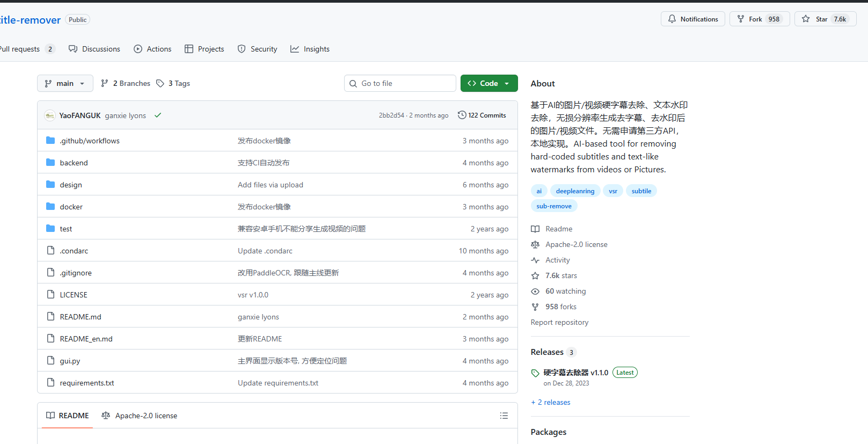Open the backend folder
Screen dimensions: 868x444
(x=74, y=163)
